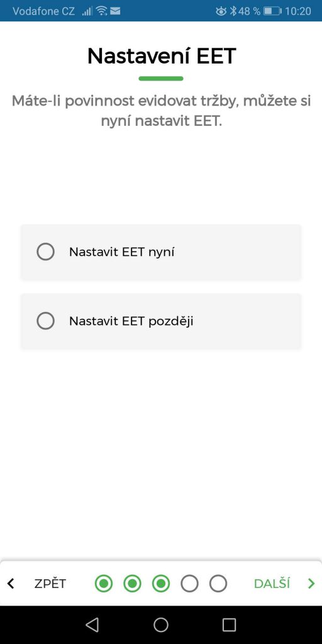Open the fifth and last step indicator
The width and height of the screenshot is (322, 644).
218,583
